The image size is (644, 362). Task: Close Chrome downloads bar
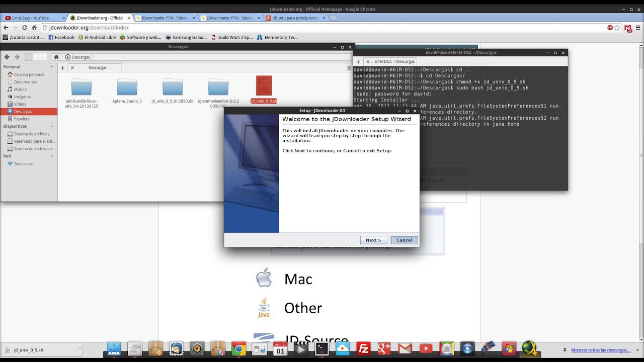click(x=637, y=350)
